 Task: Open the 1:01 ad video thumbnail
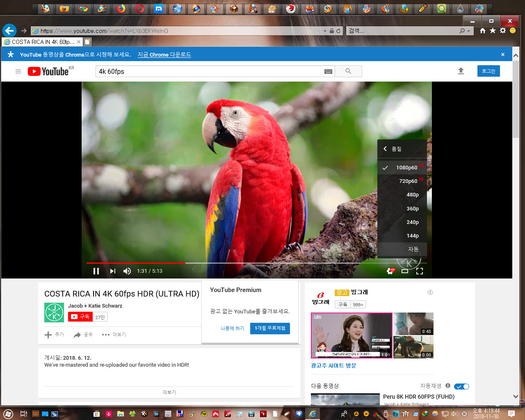(x=352, y=336)
